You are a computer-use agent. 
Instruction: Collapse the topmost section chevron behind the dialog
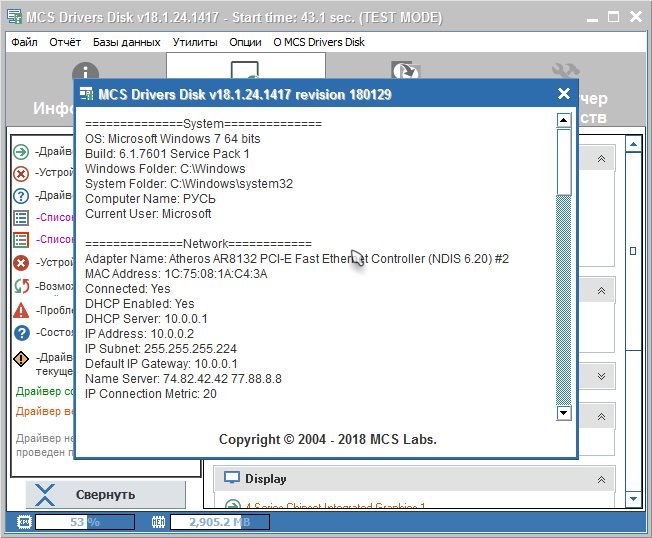(601, 159)
